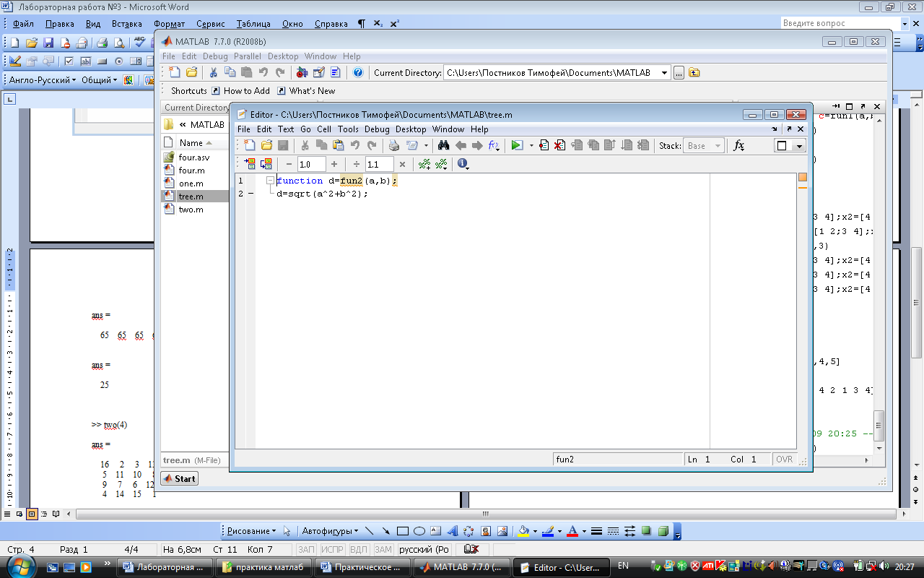
Task: Click Paste icon in Editor toolbar
Action: [338, 145]
